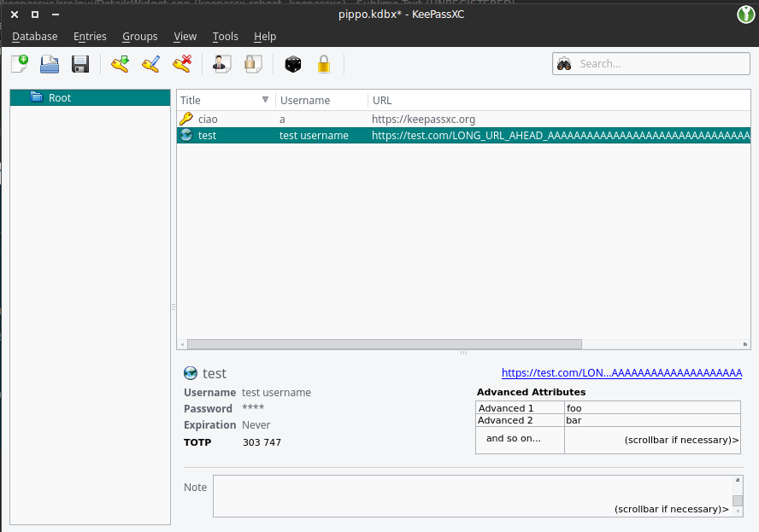759x532 pixels.
Task: Click long test.com URL in list
Action: click(561, 136)
